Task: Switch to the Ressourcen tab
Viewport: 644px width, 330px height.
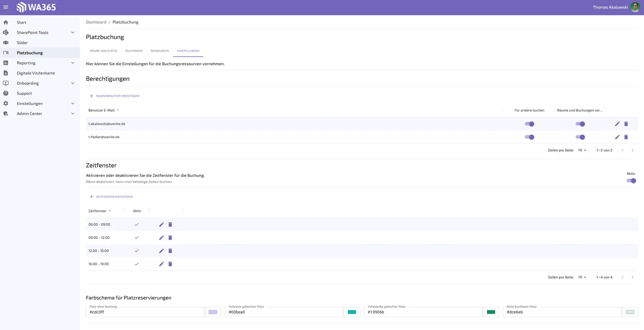Action: pos(160,51)
